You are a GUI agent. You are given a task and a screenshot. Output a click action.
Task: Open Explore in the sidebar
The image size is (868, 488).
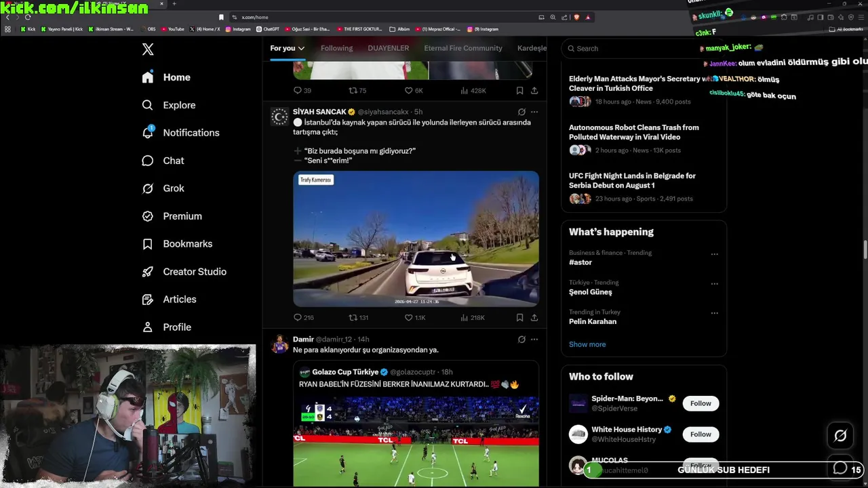point(169,105)
